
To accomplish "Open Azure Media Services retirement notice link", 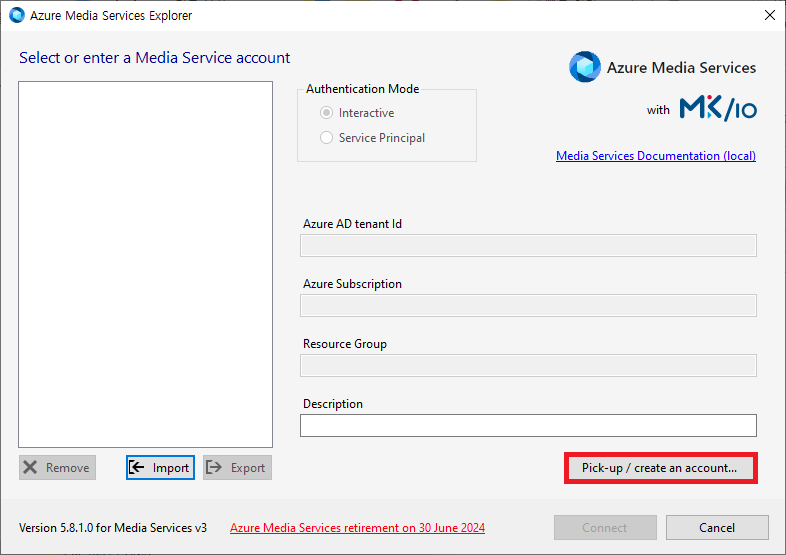I will 357,528.
